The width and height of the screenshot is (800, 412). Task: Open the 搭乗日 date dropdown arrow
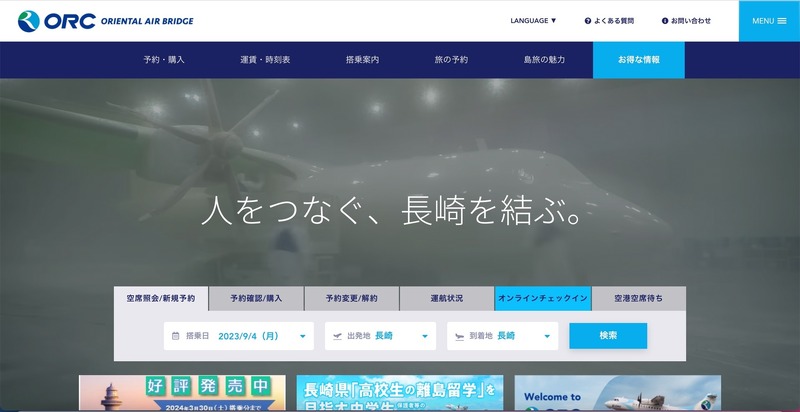pos(302,336)
